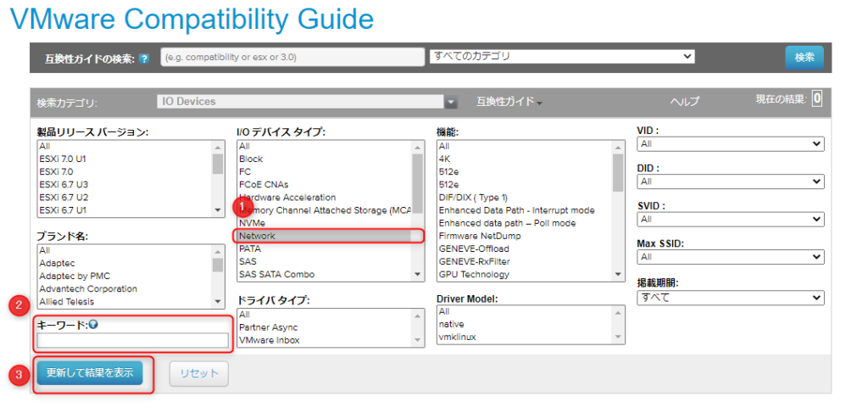Image resolution: width=868 pixels, height=413 pixels.
Task: Open the IO Devices category dropdown arrow
Action: (x=451, y=102)
